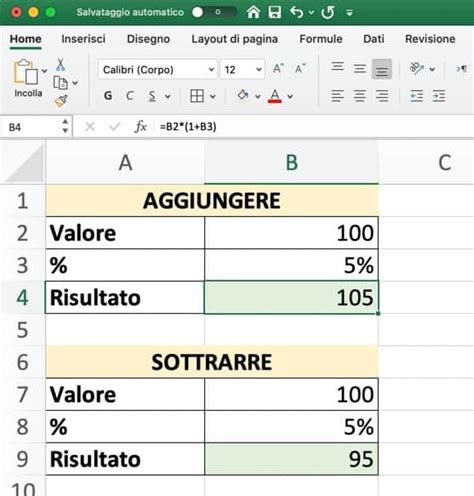Select cell B4 showing 105
The width and height of the screenshot is (474, 496).
pos(291,298)
